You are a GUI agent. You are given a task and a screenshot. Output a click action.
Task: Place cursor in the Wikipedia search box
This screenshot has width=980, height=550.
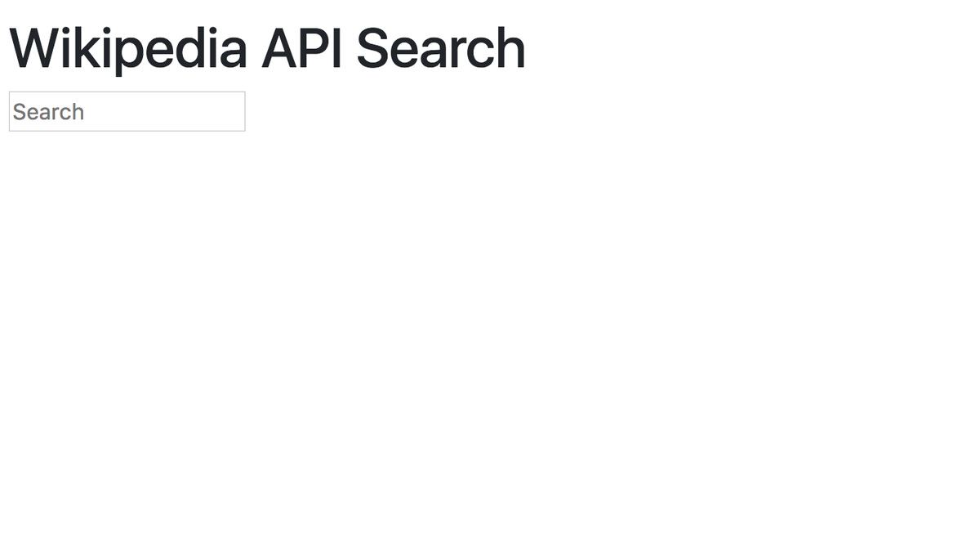(127, 111)
